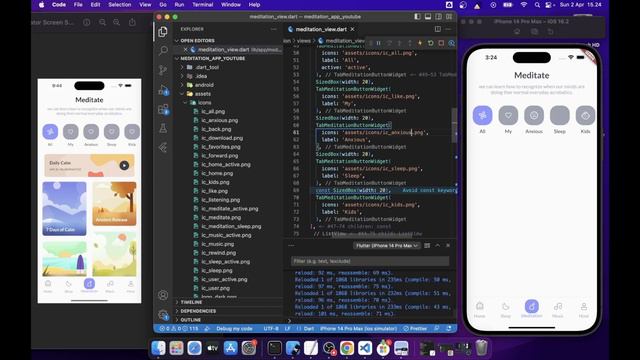Click iPhone 14 Pro Max device in status bar
The height and width of the screenshot is (360, 640).
point(358,329)
